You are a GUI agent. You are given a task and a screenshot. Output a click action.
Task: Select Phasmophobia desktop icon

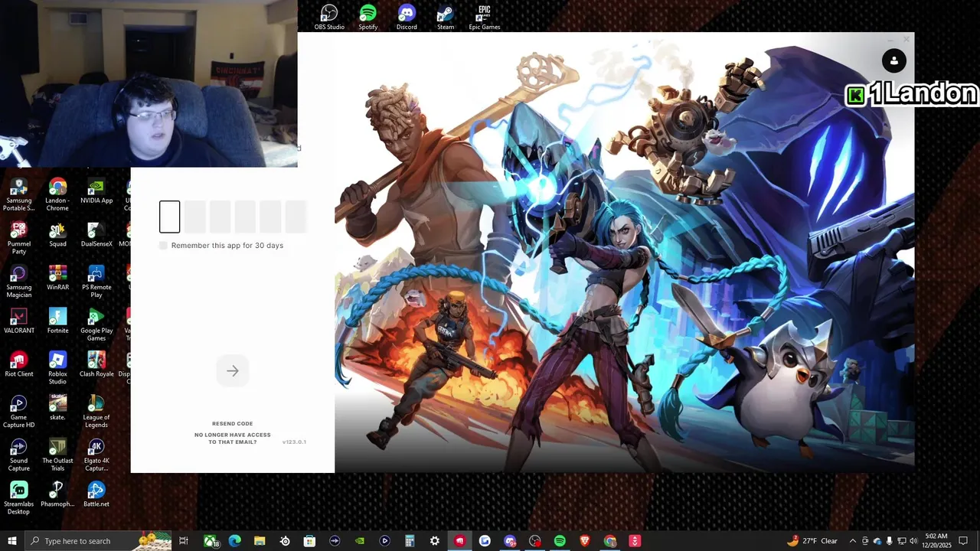tap(57, 495)
